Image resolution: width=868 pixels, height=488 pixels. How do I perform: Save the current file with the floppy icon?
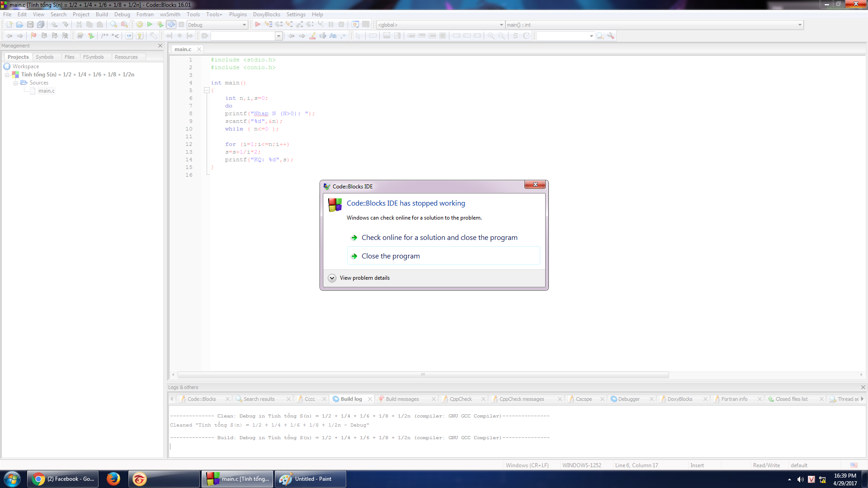(x=30, y=24)
